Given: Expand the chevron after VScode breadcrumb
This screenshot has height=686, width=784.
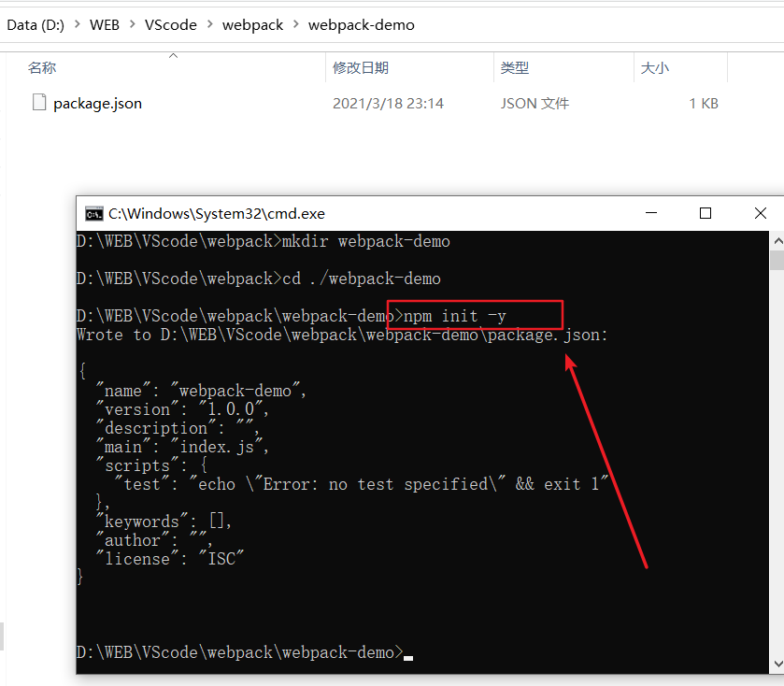Looking at the screenshot, I should (210, 24).
